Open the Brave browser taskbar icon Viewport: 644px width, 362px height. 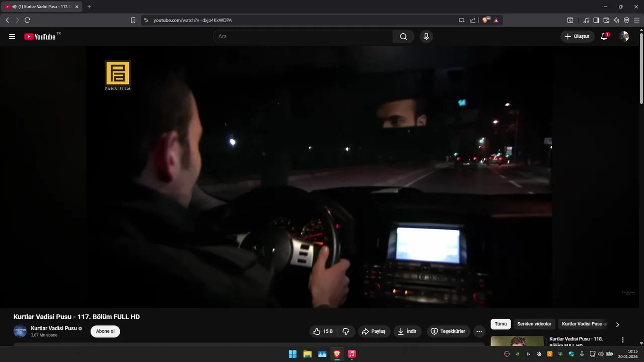(x=337, y=354)
